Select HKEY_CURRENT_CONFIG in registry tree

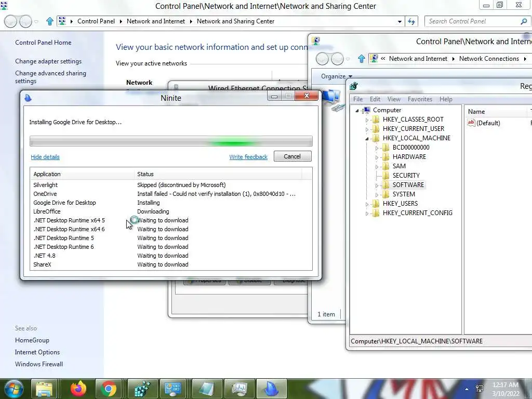(x=417, y=213)
